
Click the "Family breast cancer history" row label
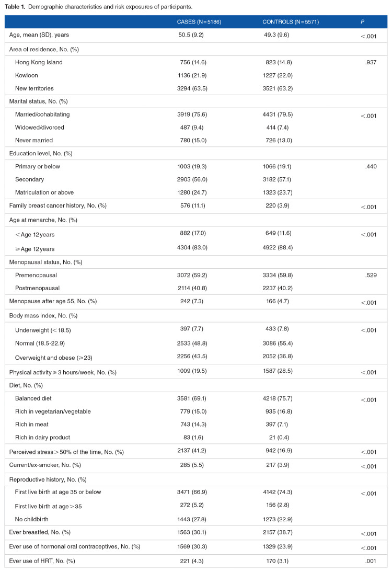click(x=57, y=206)
